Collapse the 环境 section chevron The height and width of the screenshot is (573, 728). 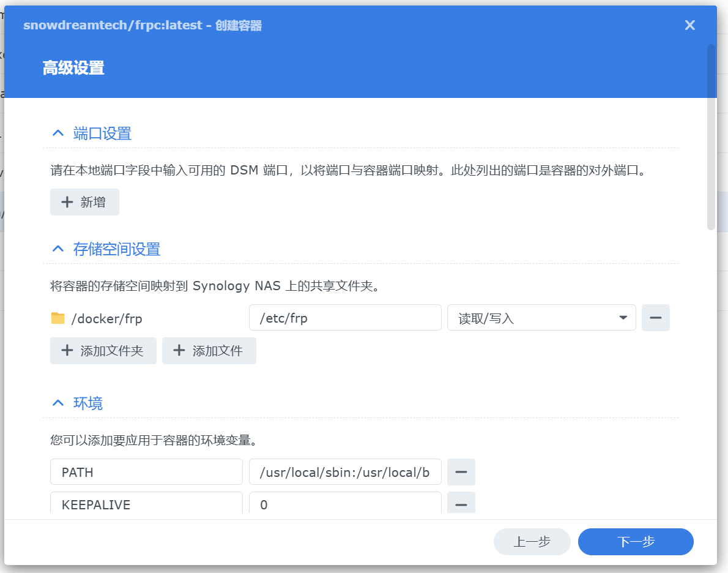pos(58,403)
